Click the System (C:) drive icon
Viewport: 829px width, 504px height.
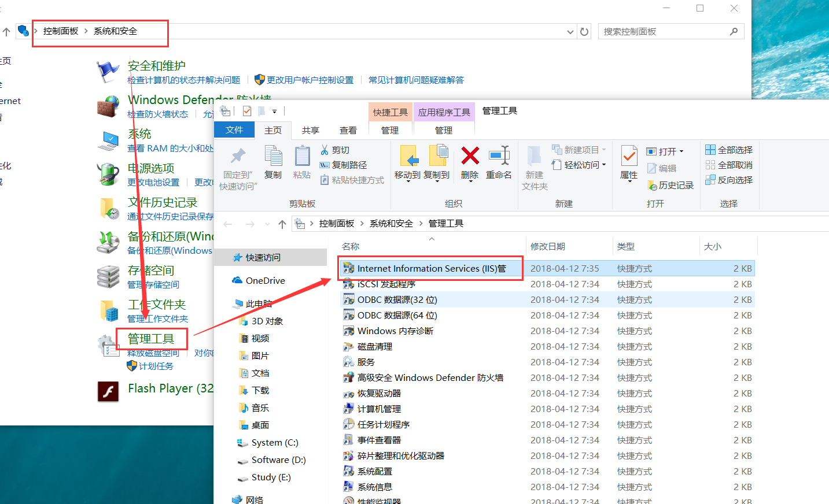tap(242, 443)
